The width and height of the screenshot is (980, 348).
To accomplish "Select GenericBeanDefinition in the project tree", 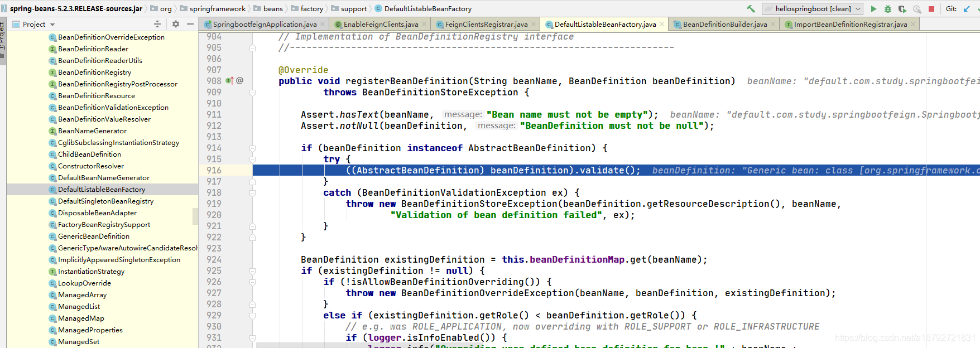I will [x=94, y=236].
